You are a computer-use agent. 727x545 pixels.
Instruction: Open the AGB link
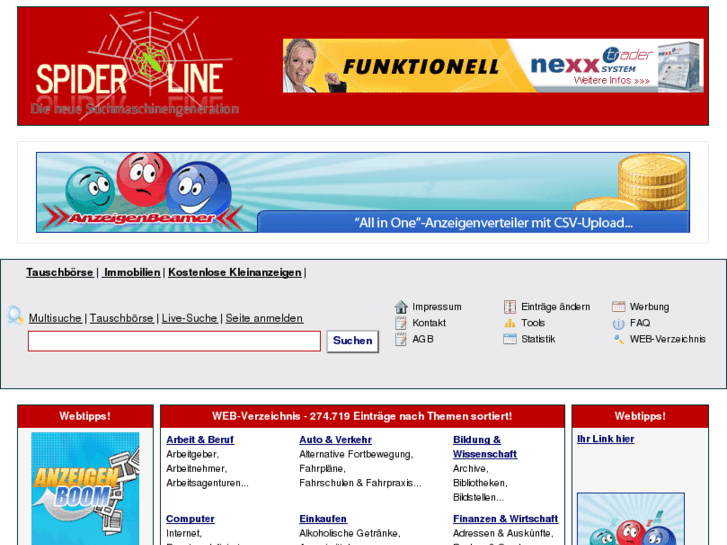pos(423,339)
